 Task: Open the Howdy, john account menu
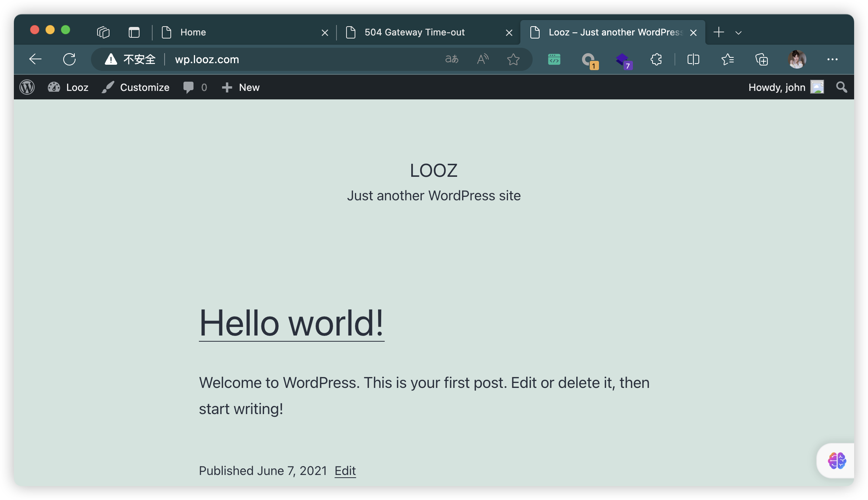786,87
